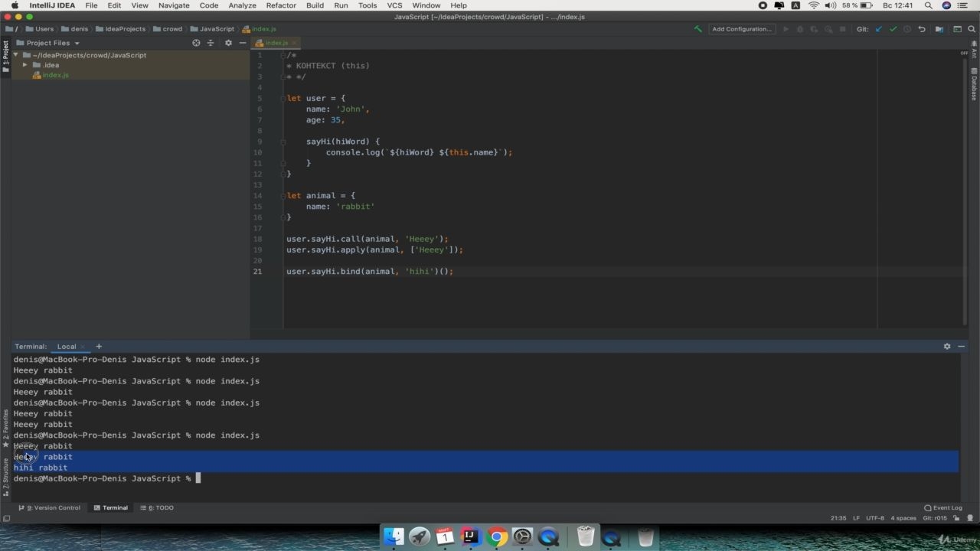Click the project panel locate target icon
The height and width of the screenshot is (551, 980).
[x=196, y=43]
